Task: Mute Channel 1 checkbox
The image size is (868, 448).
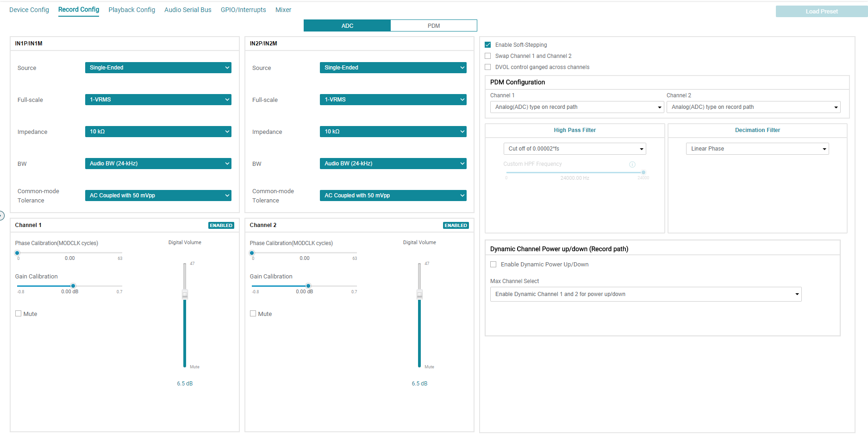Action: click(x=18, y=314)
